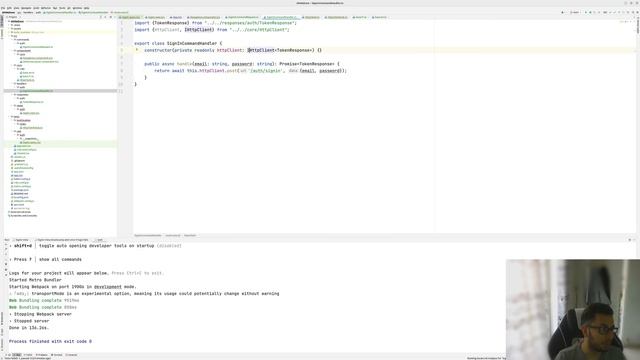The image size is (640, 360).
Task: Open IDE settings gear at top right
Action: [x=638, y=12]
